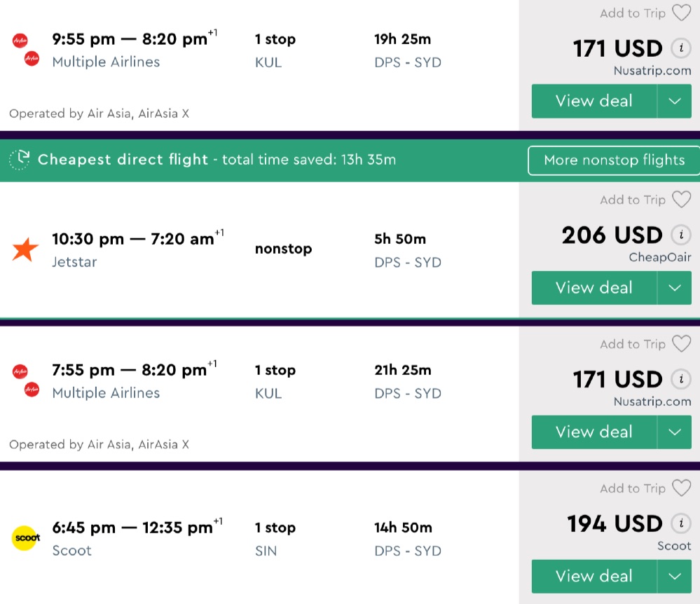
Task: Open info icon for first 171 USD fare
Action: [x=680, y=48]
